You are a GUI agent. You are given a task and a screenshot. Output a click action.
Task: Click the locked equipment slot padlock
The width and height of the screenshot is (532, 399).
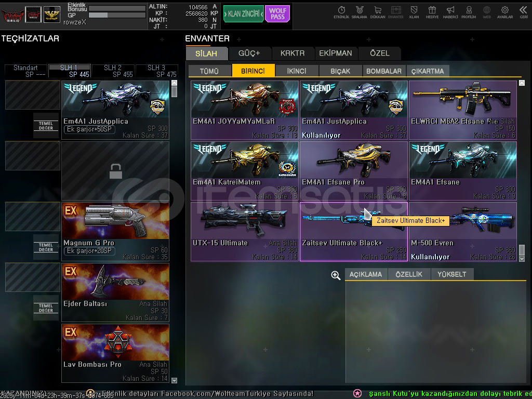[116, 171]
